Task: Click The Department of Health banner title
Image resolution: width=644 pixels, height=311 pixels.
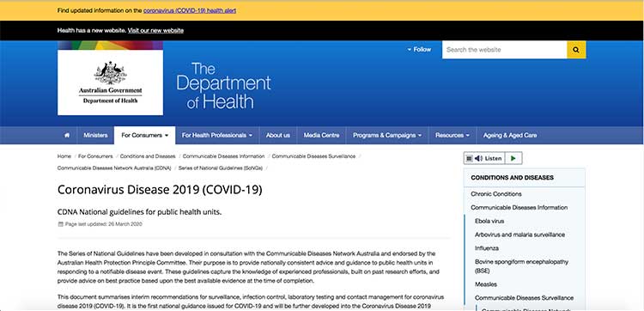Action: (x=223, y=85)
